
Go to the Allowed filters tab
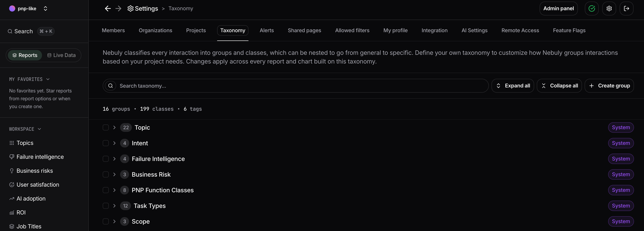coord(352,30)
